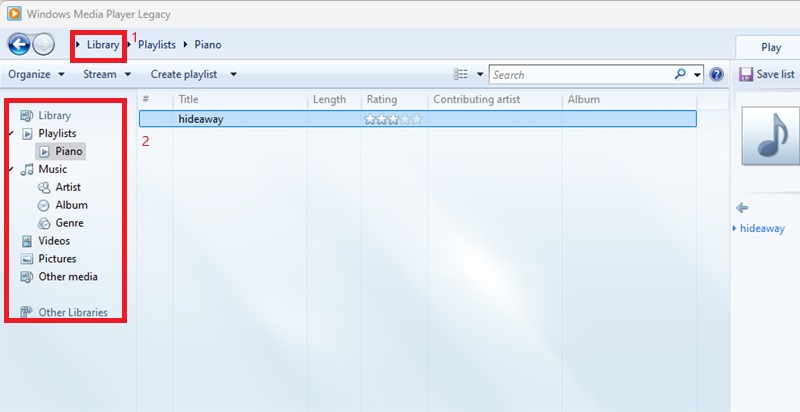This screenshot has width=800, height=412.
Task: Select Library in navigation tree
Action: [55, 116]
